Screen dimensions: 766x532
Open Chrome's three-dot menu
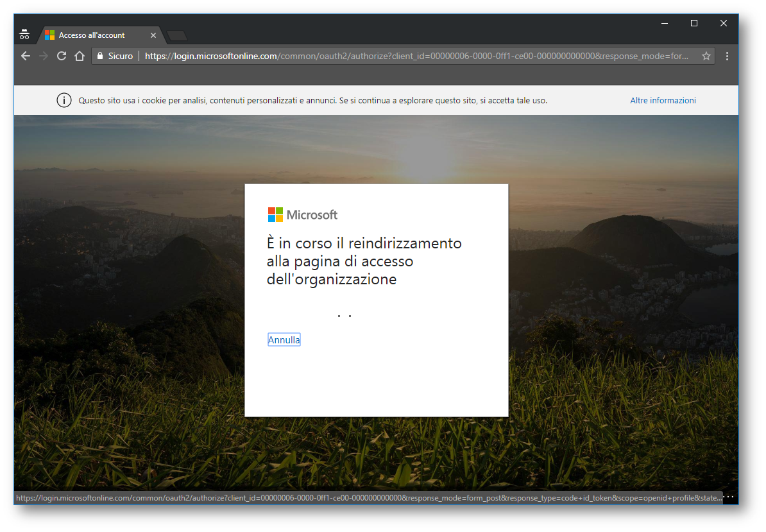point(727,56)
